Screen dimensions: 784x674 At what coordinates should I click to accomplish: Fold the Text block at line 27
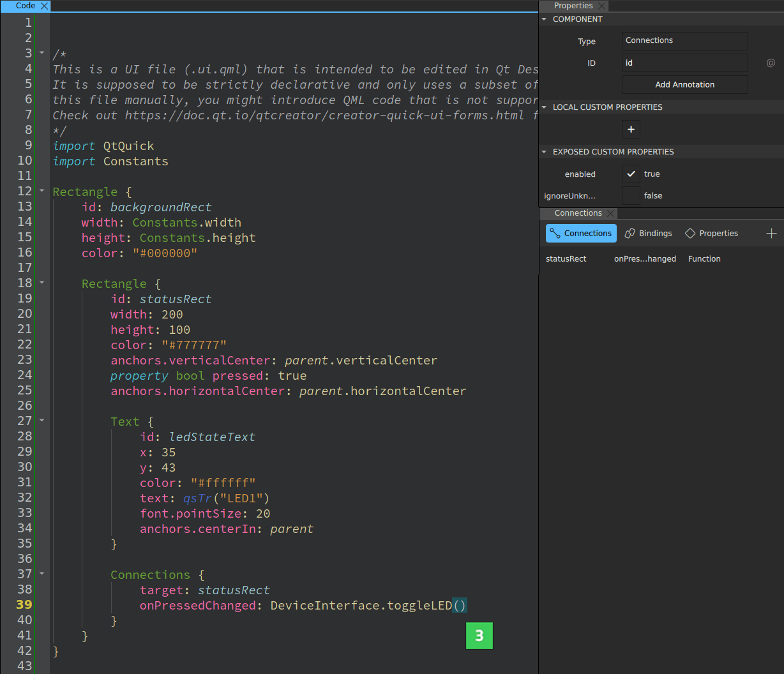(41, 420)
